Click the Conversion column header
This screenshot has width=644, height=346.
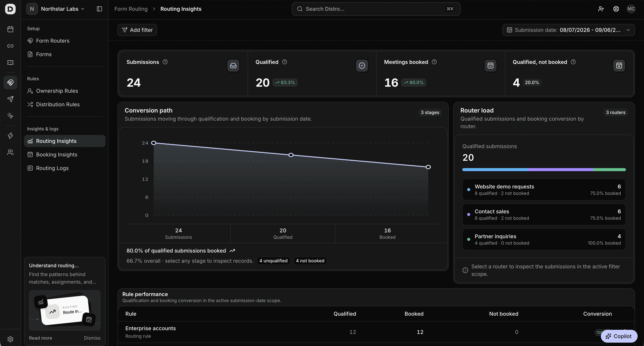coord(597,314)
